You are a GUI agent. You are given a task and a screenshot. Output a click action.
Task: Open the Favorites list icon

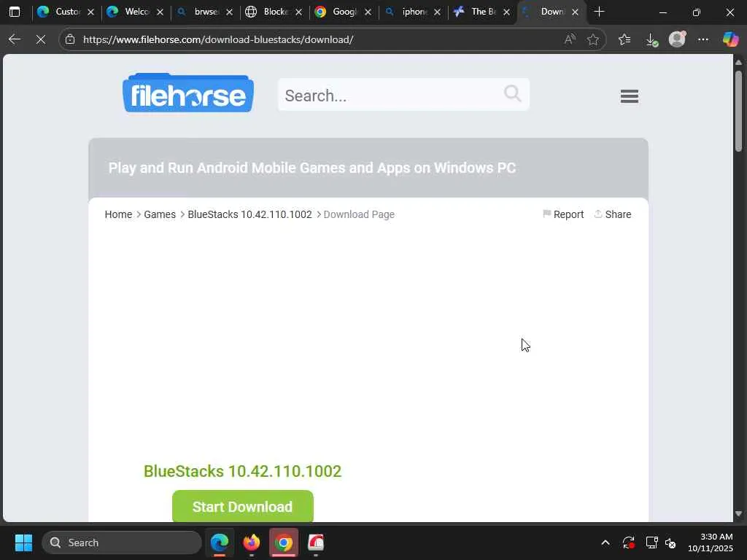[x=624, y=39]
